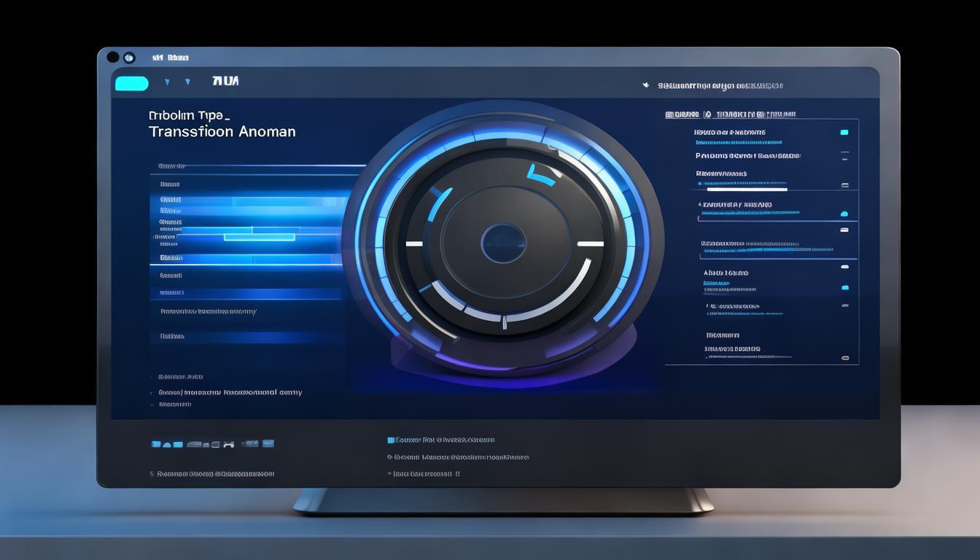
Task: Click the rightmost blue icon in bottom-left strip
Action: point(268,443)
